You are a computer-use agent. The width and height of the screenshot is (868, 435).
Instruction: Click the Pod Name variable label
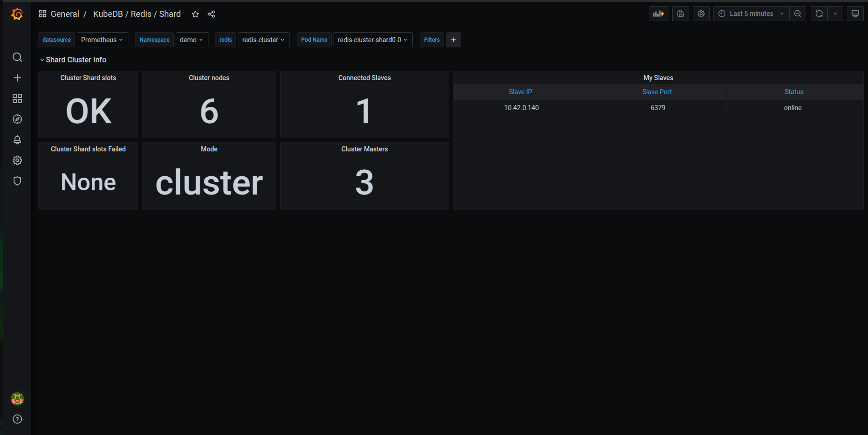314,40
